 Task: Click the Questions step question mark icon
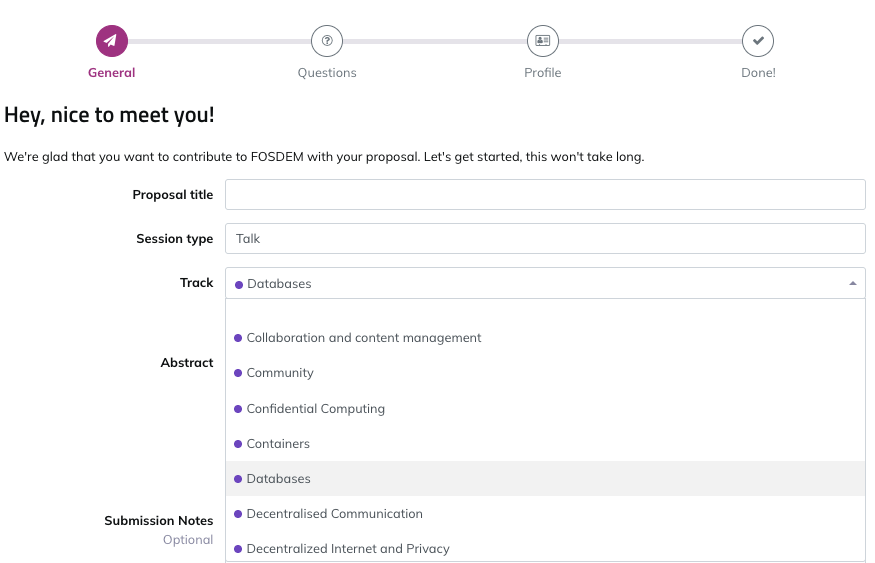[x=327, y=41]
